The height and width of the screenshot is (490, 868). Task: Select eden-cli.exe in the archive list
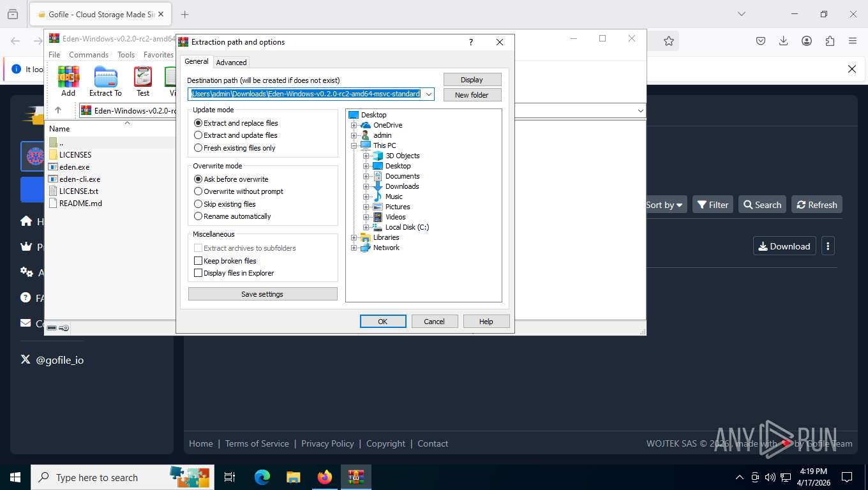(x=80, y=179)
